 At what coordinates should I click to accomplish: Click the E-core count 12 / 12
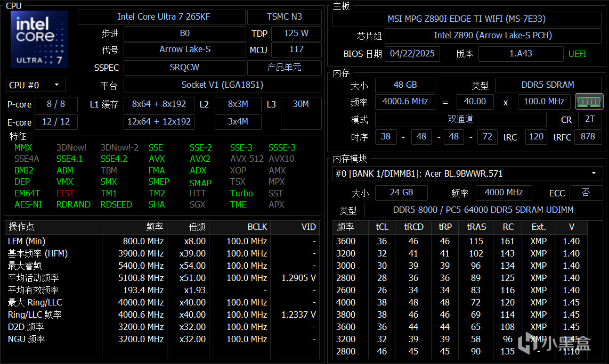point(56,122)
